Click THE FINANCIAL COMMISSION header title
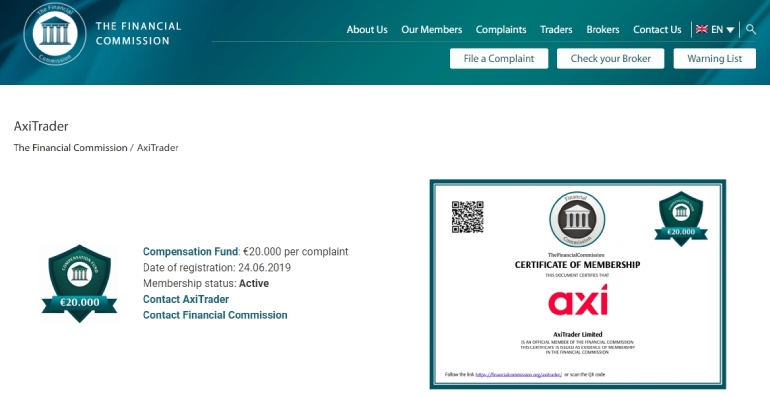770x396 pixels. [138, 33]
